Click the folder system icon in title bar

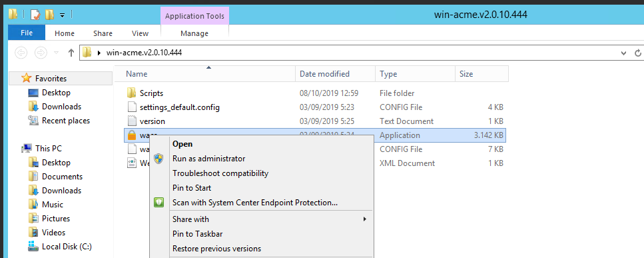[13, 15]
